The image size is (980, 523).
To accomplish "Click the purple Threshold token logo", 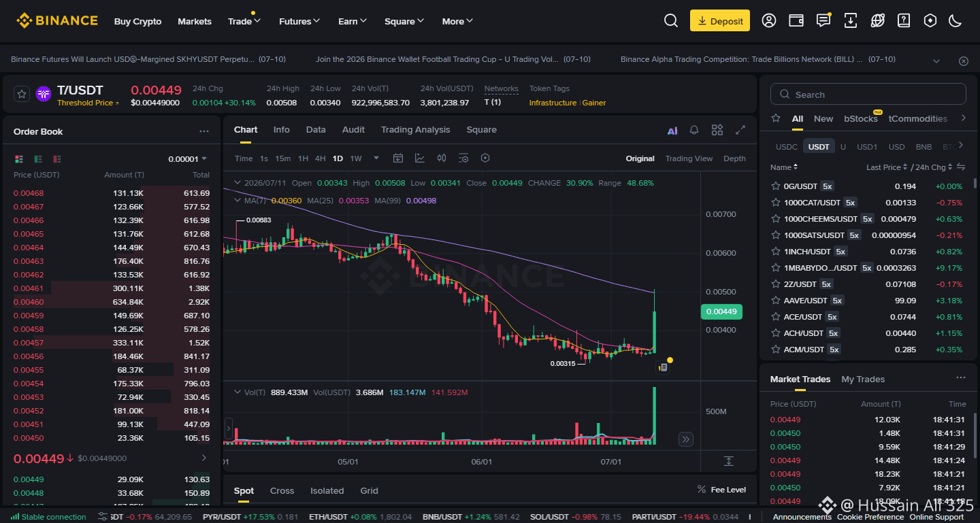I will point(44,95).
